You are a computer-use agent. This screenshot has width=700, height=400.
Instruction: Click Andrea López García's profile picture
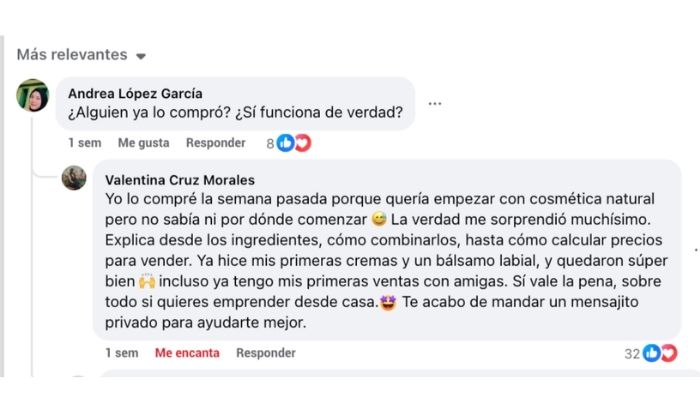click(33, 95)
